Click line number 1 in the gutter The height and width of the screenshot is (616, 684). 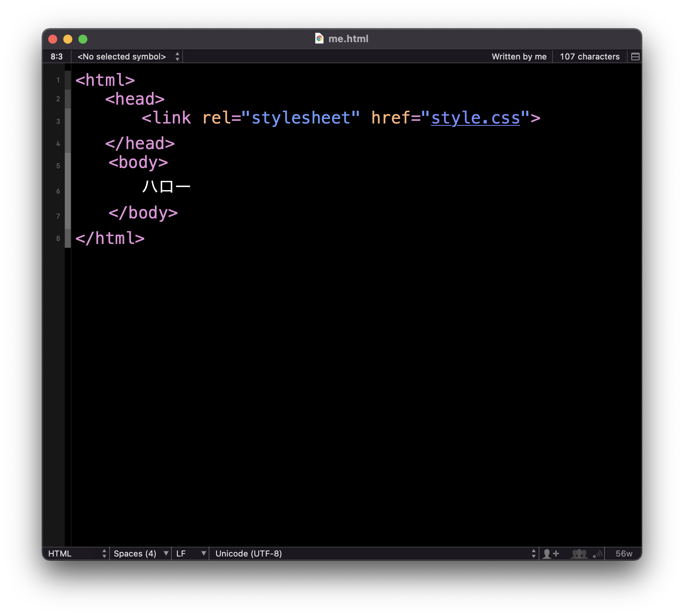click(x=58, y=80)
